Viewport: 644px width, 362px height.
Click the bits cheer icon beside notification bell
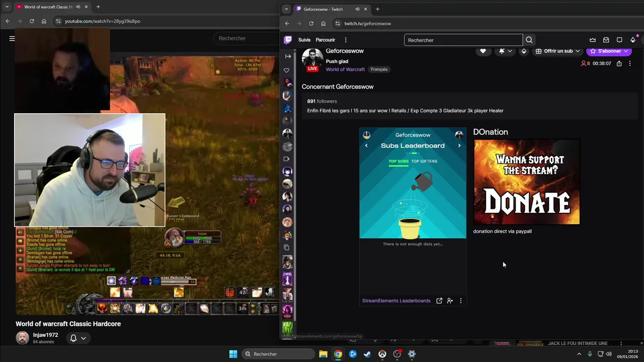pos(524,51)
